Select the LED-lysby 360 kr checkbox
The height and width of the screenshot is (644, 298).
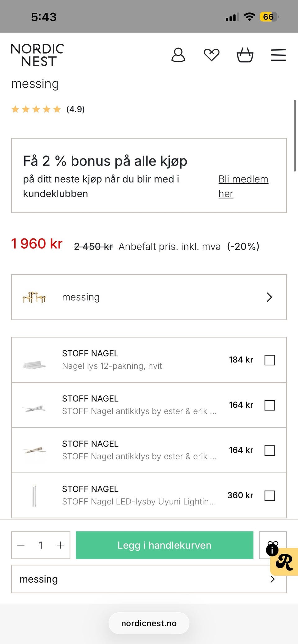(x=270, y=496)
